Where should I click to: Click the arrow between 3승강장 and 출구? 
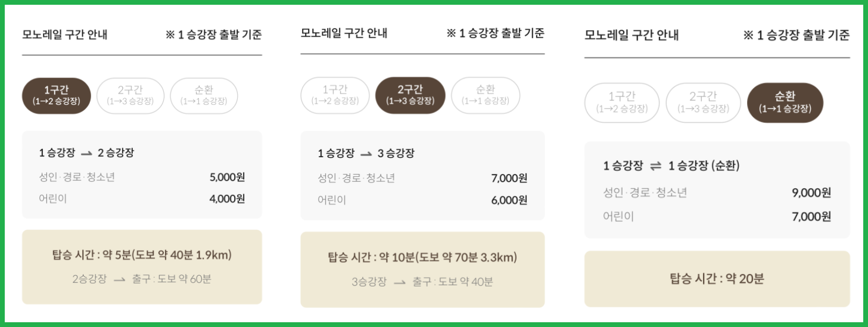click(x=400, y=282)
